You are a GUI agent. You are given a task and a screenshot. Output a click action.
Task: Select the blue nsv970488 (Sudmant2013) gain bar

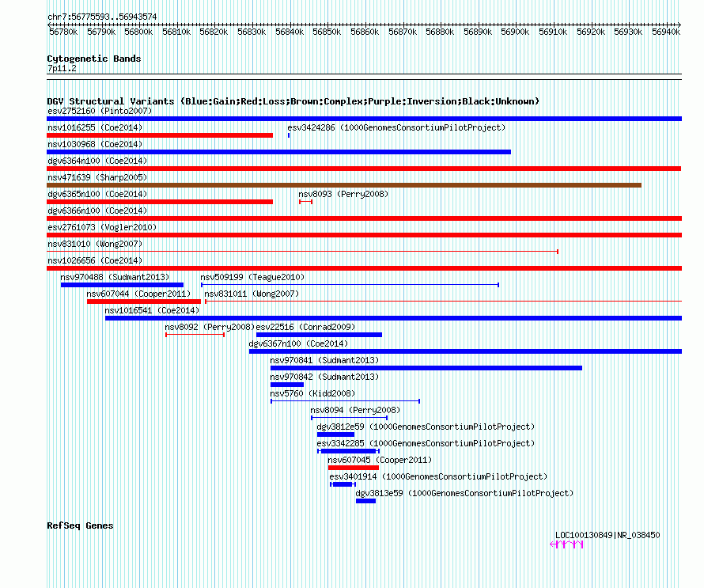tap(122, 285)
